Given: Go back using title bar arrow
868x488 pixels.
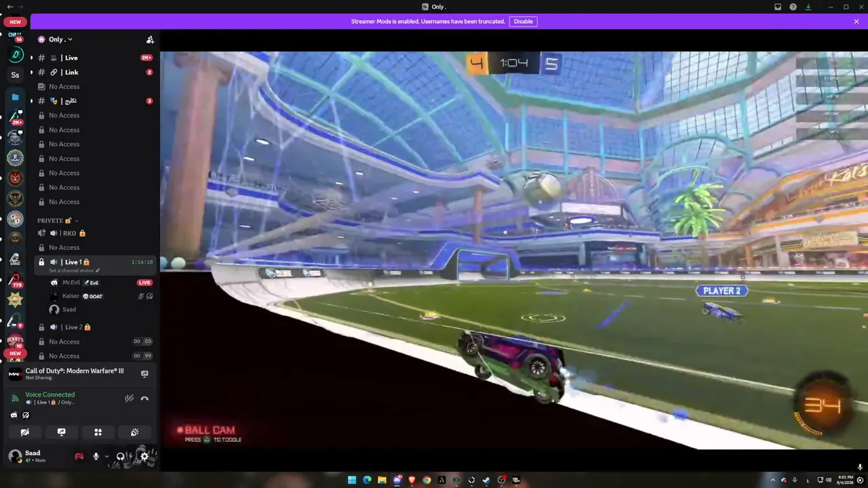Looking at the screenshot, I should pyautogui.click(x=9, y=7).
